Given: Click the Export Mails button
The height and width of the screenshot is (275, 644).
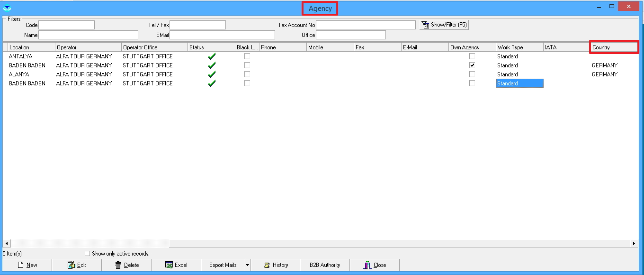Looking at the screenshot, I should (x=223, y=265).
